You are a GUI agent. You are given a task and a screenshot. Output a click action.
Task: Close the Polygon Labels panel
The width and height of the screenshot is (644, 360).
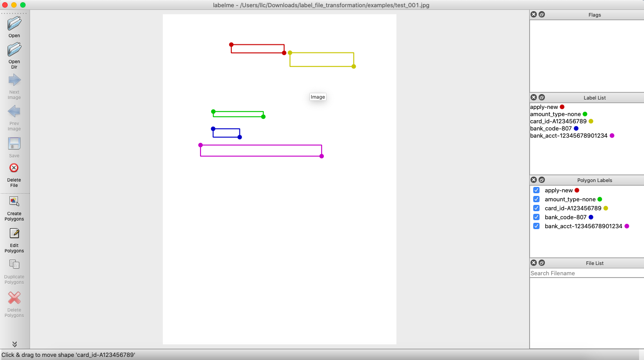pyautogui.click(x=534, y=180)
